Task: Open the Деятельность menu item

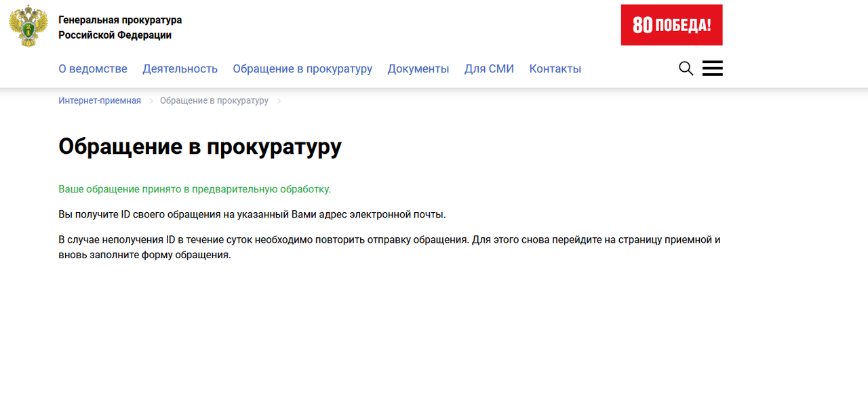Action: coord(180,68)
